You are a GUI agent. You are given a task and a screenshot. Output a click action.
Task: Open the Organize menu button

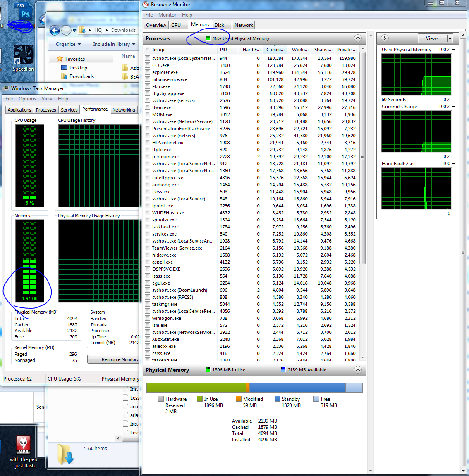[x=68, y=44]
